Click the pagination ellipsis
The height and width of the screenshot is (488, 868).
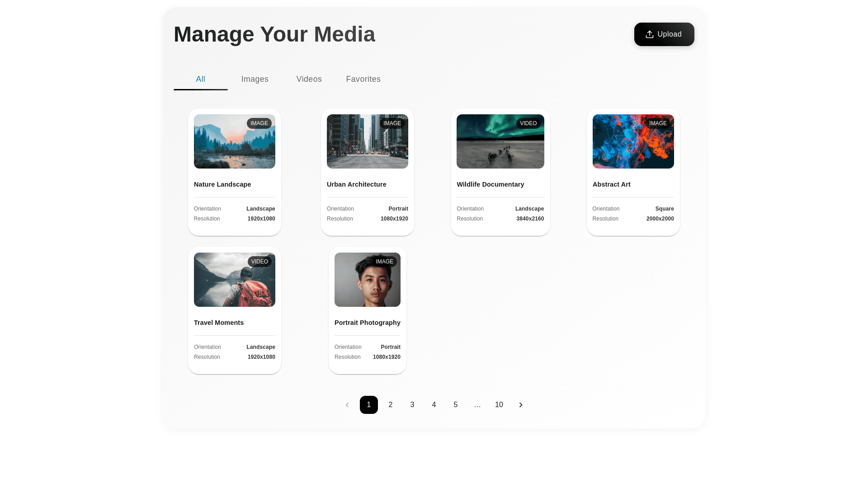point(477,405)
